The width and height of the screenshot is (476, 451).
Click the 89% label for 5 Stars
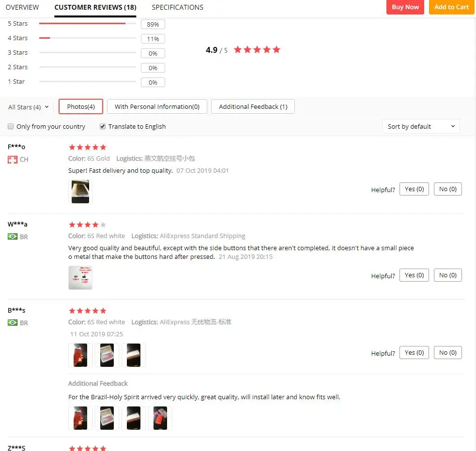tap(153, 24)
